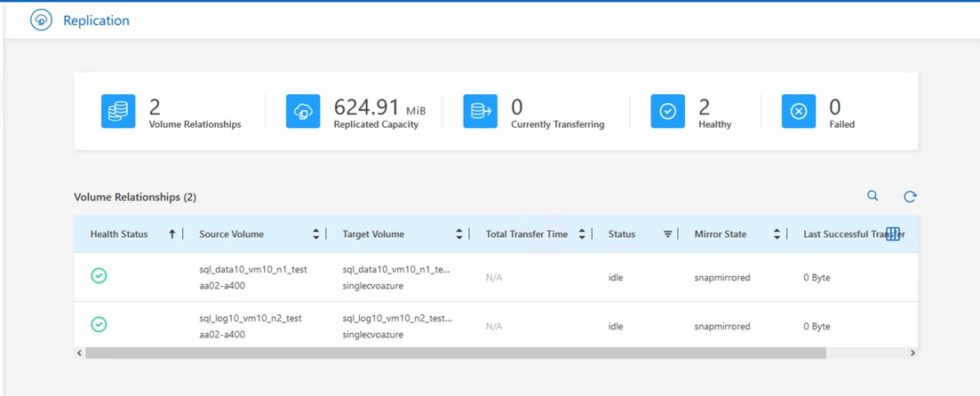Click the Last Successful Transfer column header
Image resolution: width=980 pixels, height=396 pixels.
[x=854, y=234]
